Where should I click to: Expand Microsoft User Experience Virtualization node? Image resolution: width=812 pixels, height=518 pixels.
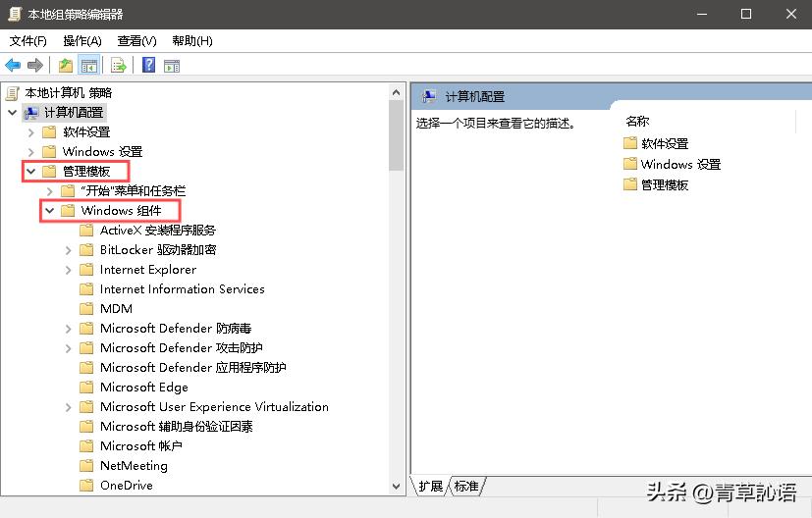69,407
